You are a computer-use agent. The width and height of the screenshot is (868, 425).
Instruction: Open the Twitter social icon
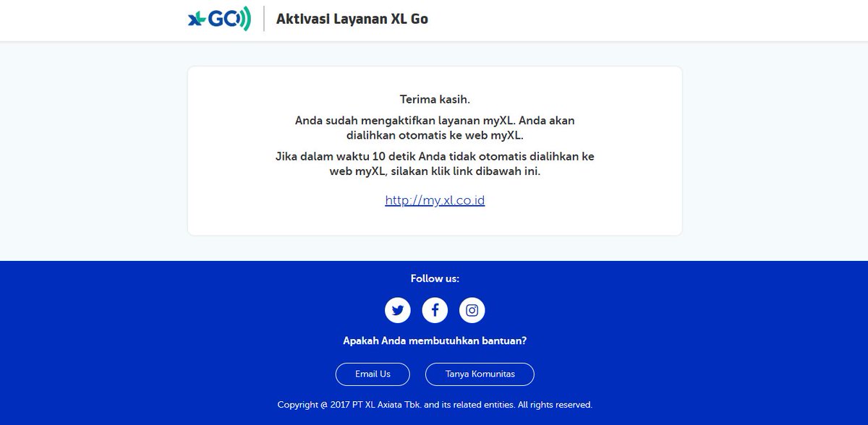397,310
